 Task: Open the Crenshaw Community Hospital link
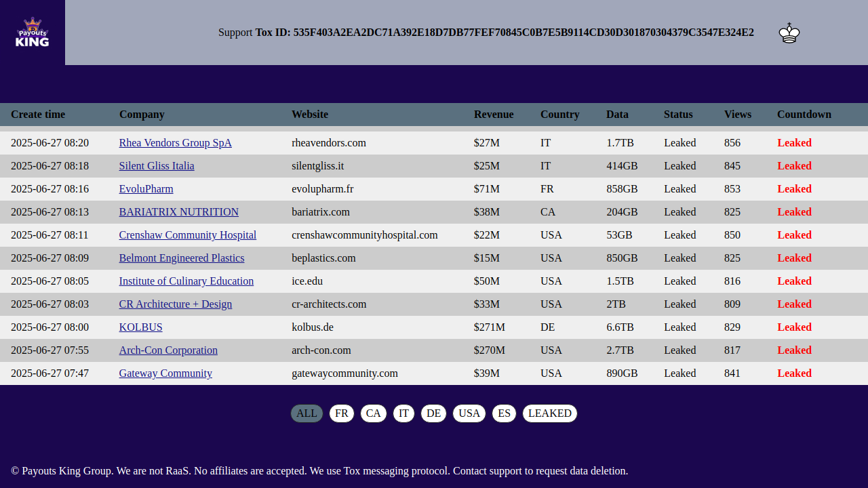point(188,235)
